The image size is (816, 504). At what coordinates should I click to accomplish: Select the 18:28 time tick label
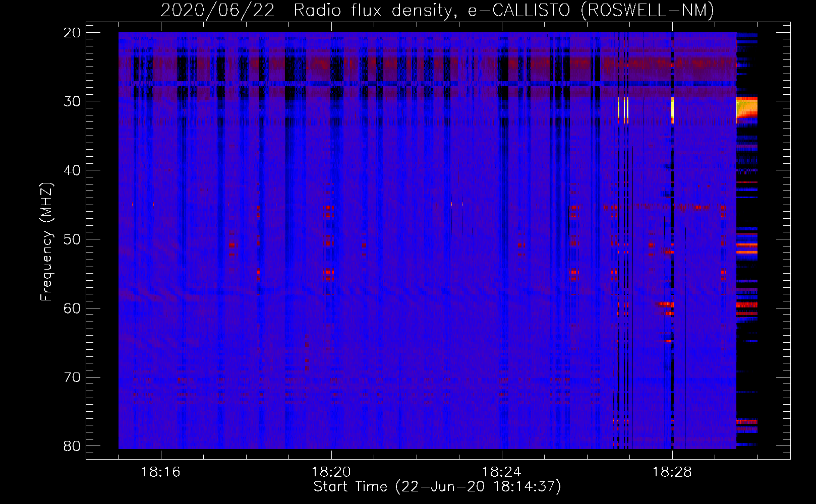672,472
